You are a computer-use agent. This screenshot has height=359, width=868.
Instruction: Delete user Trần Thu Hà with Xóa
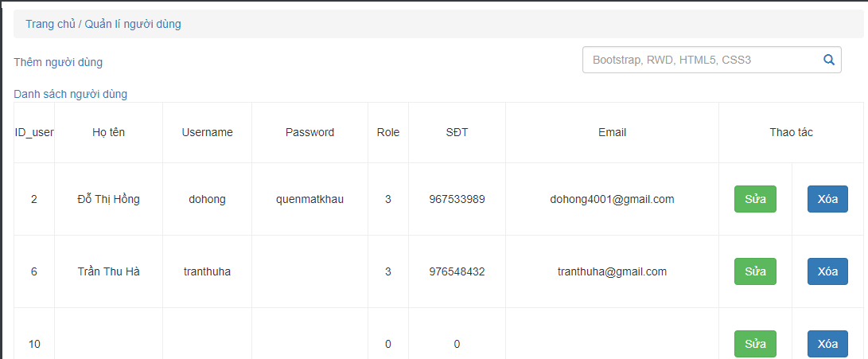pos(827,271)
